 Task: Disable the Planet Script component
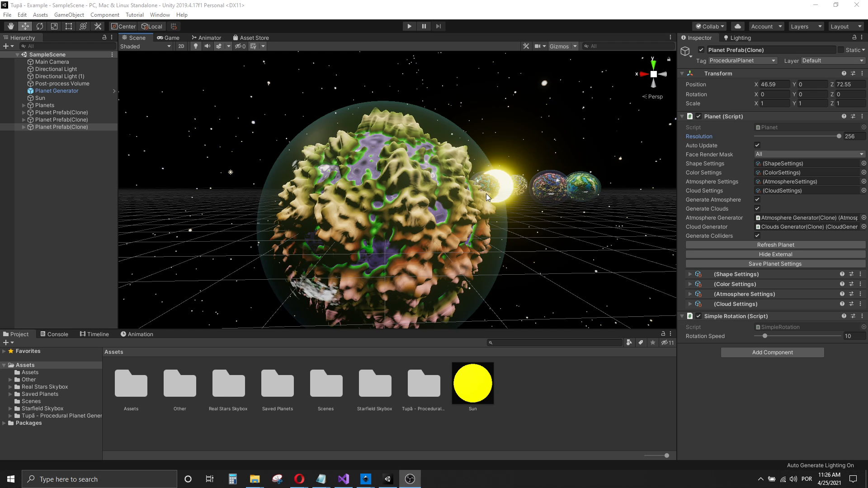[698, 116]
